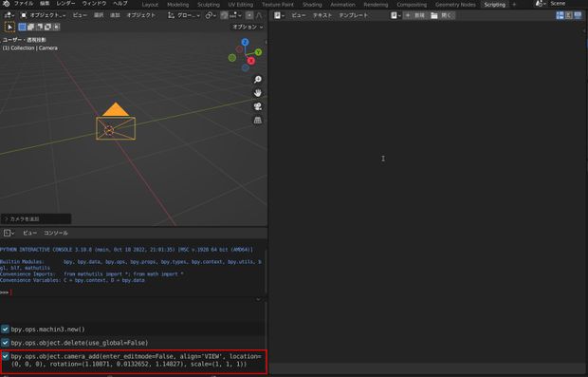This screenshot has height=377, width=588.
Task: Open the テキスト menu
Action: [x=322, y=15]
